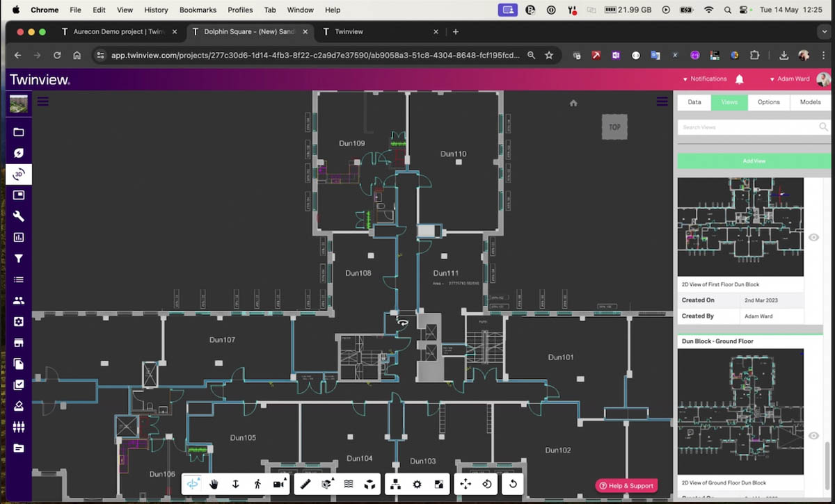Open the model browser hierarchy icon
The image size is (835, 504).
pos(395,484)
